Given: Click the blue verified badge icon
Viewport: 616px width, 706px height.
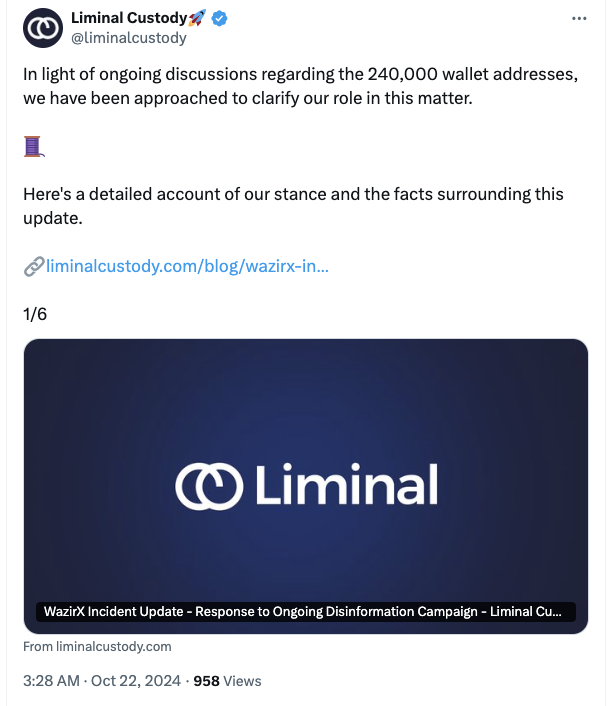Looking at the screenshot, I should (x=219, y=18).
